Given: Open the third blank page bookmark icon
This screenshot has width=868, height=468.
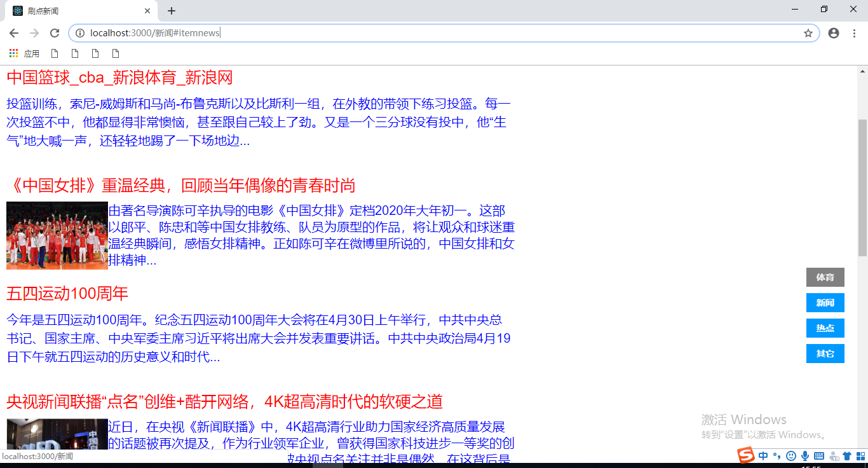Looking at the screenshot, I should 95,53.
